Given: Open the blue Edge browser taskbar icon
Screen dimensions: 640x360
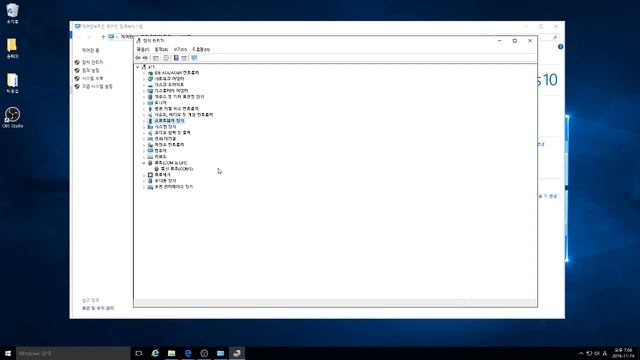Looking at the screenshot, I should (188, 353).
